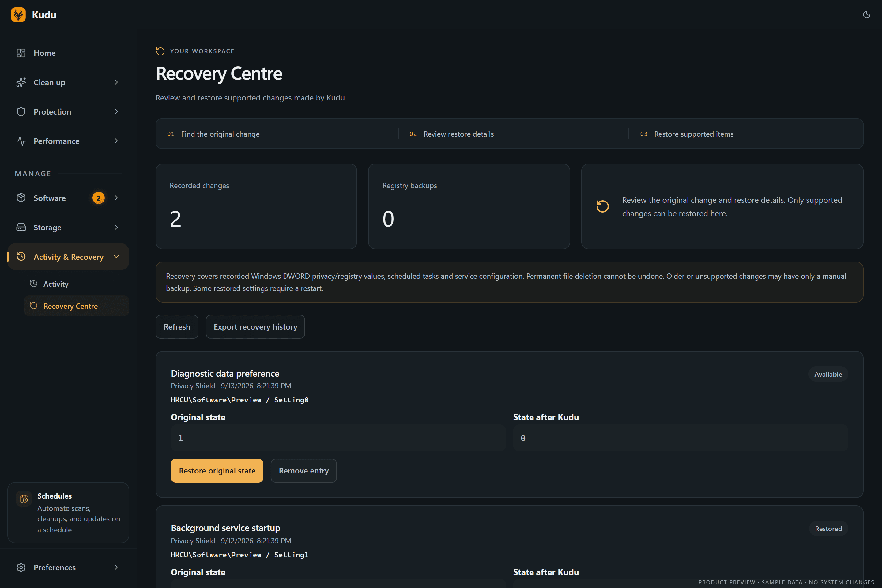882x588 pixels.
Task: Toggle dark mode moon icon
Action: click(x=866, y=15)
